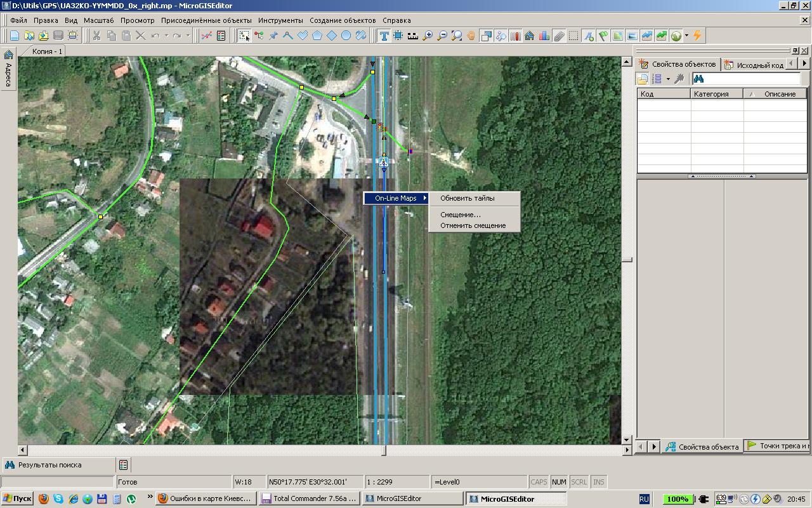The height and width of the screenshot is (508, 812).
Task: Open the redo history dropdown arrow
Action: [188, 36]
